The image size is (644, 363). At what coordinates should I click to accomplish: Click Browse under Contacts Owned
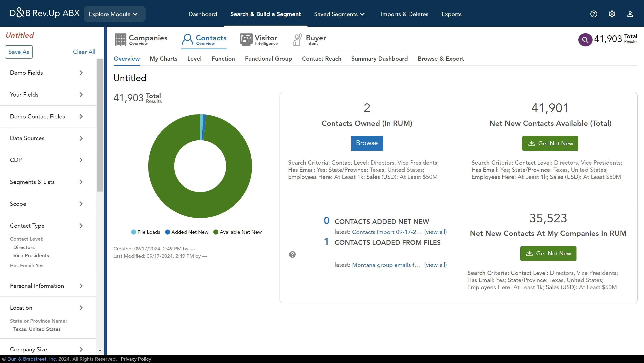[367, 143]
